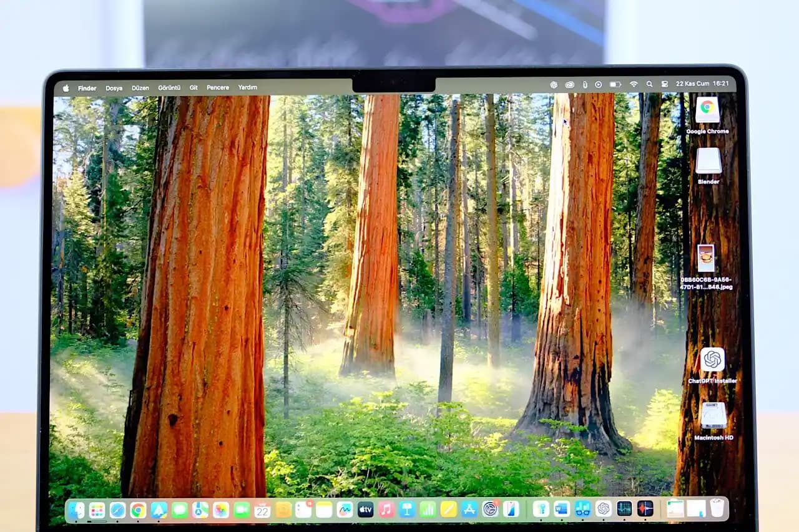The image size is (799, 532).
Task: Open Activity Monitor in the dock
Action: 624,509
